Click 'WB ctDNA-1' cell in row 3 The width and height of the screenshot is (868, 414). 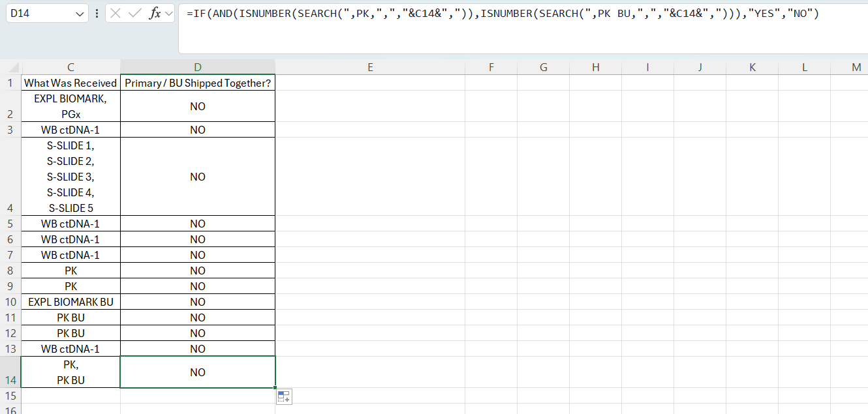coord(70,130)
